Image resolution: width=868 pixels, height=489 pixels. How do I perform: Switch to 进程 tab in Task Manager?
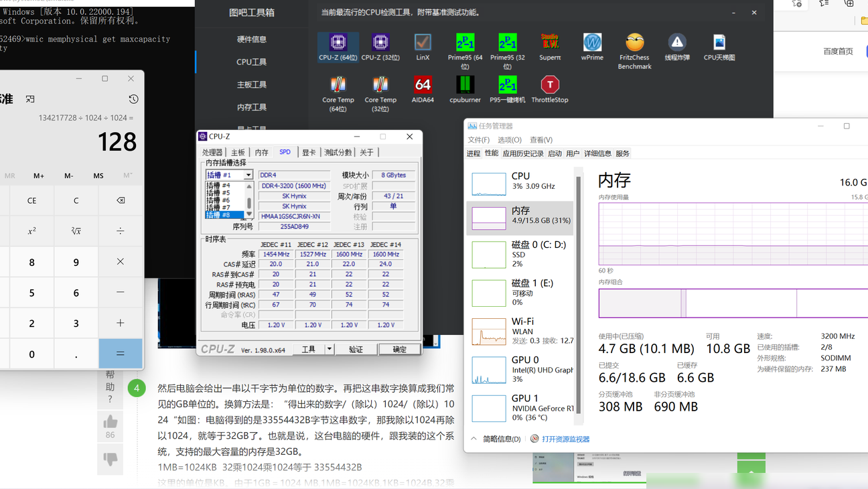point(474,153)
